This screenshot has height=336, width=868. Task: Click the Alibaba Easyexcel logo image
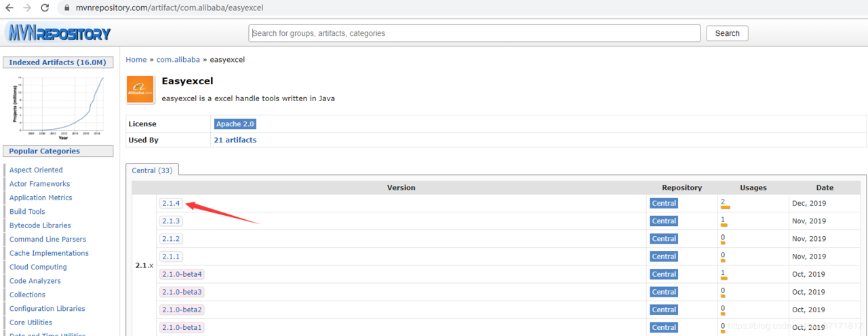140,89
